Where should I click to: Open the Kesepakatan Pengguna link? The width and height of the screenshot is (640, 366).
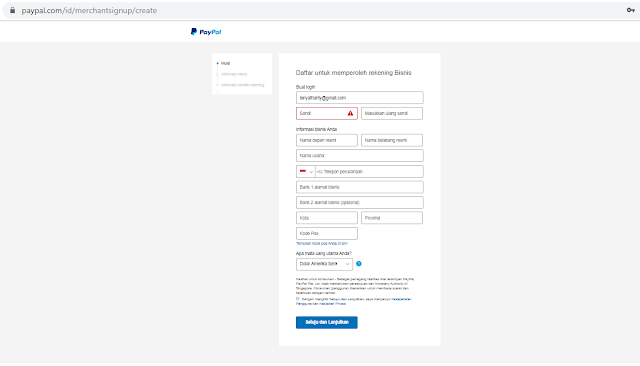tap(401, 299)
